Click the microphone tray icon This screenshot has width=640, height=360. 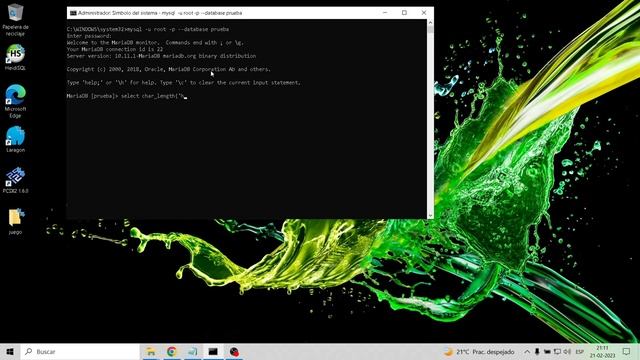[537, 351]
